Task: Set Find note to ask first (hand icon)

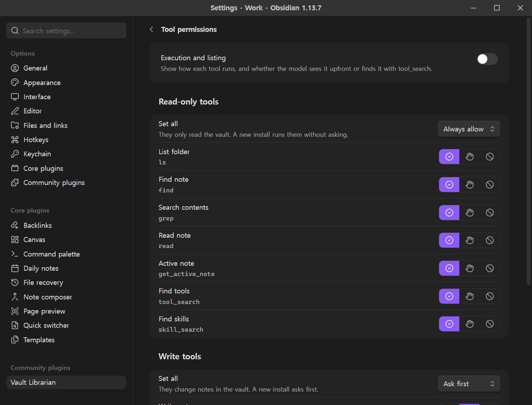Action: pos(470,185)
